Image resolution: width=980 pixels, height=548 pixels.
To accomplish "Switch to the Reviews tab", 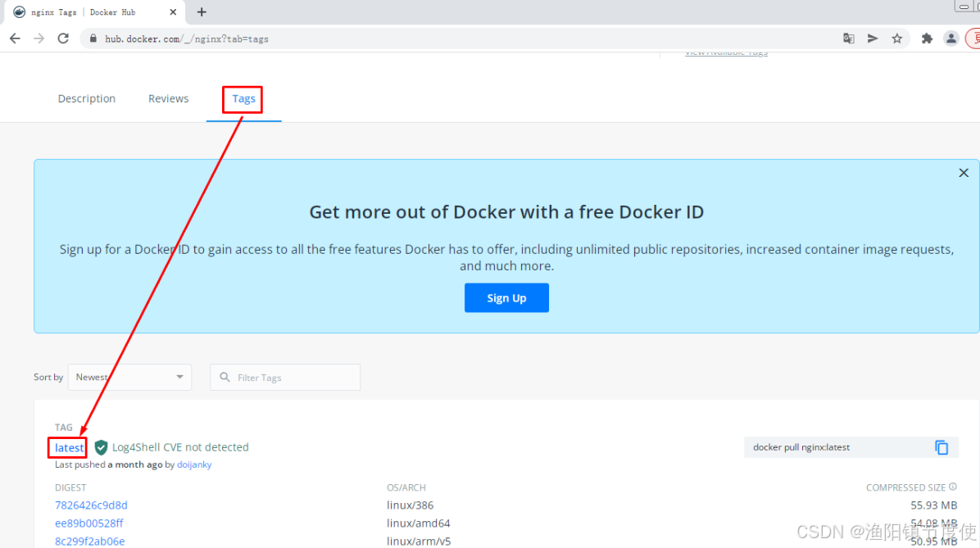I will point(168,99).
